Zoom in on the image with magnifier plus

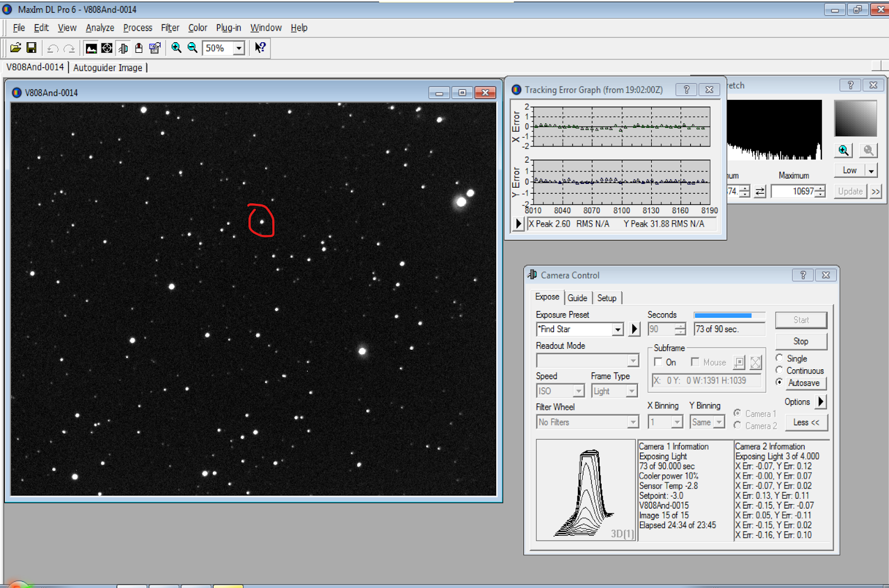(x=177, y=48)
